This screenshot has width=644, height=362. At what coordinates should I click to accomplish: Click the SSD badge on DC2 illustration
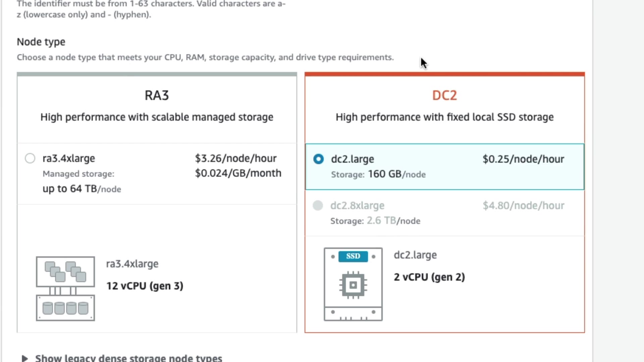click(353, 256)
